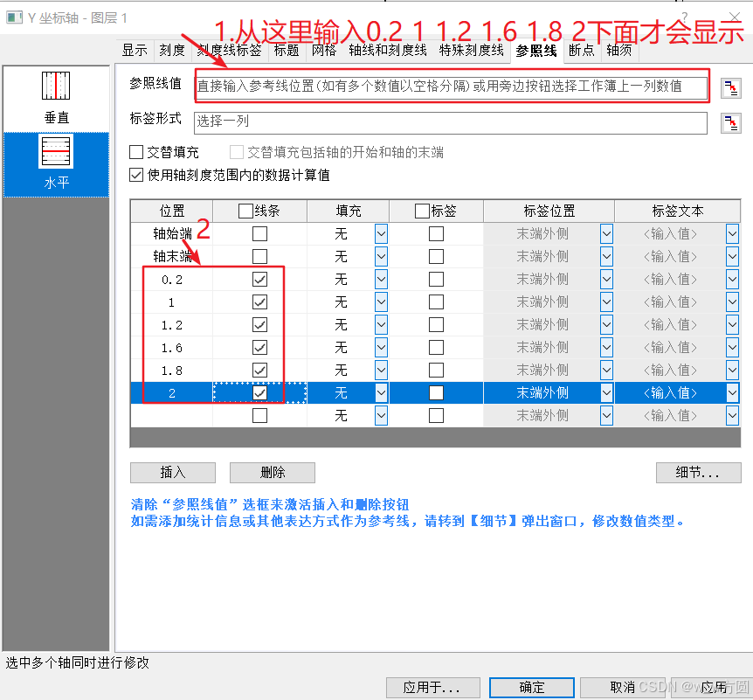Select the 位置 cell showing 0.2

click(171, 280)
